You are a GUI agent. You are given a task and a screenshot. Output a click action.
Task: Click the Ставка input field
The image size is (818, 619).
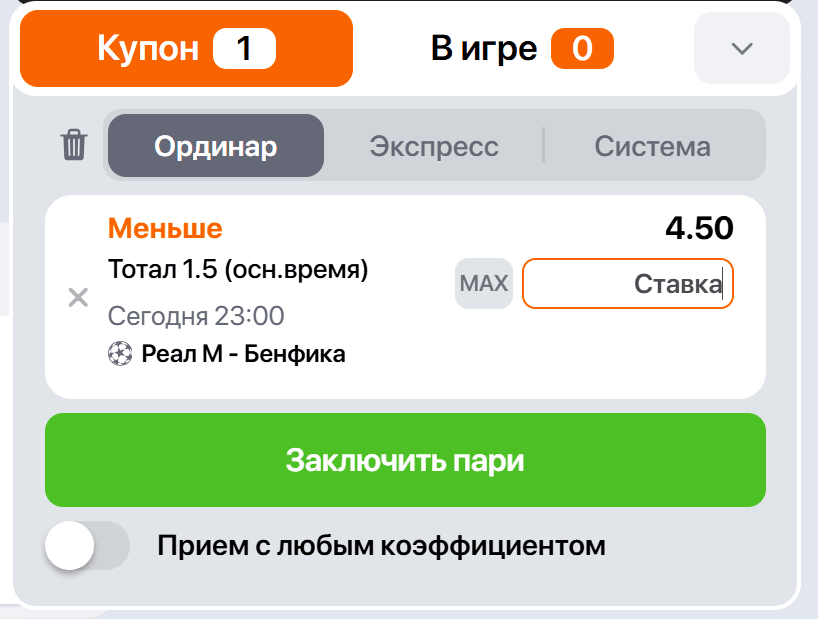(628, 283)
